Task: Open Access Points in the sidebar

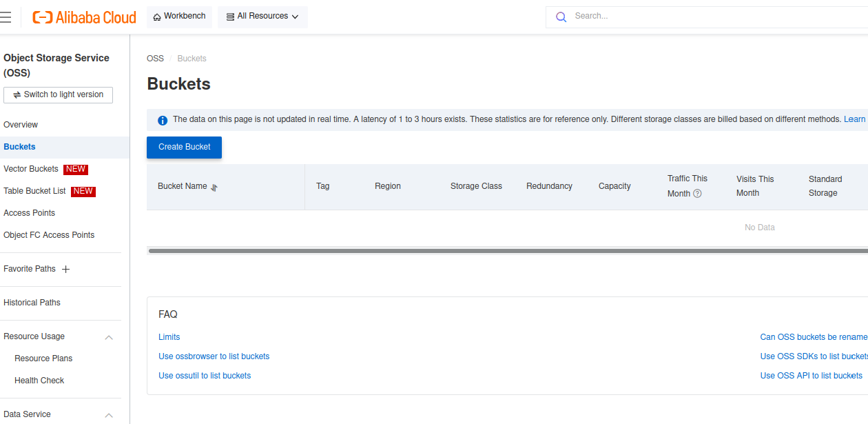Action: coord(29,213)
